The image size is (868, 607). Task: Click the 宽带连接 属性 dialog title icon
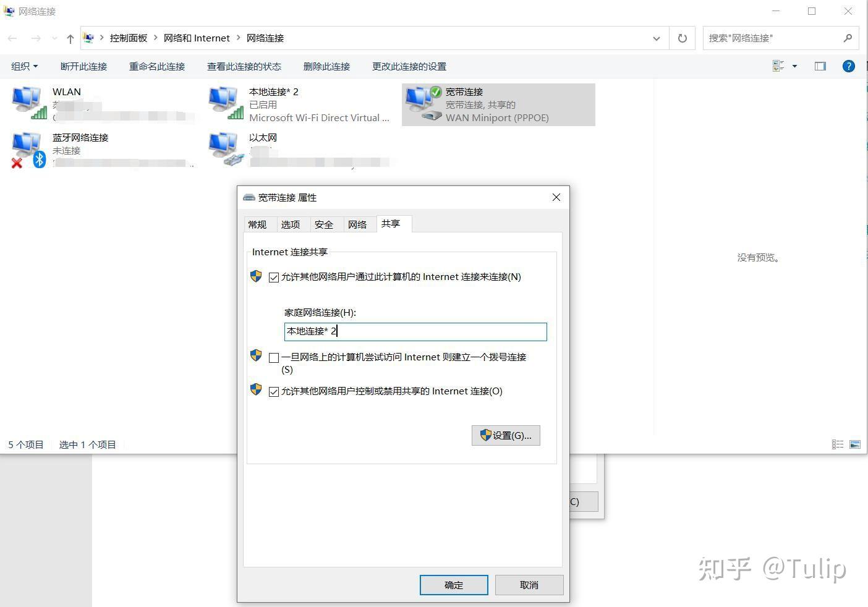click(x=249, y=197)
